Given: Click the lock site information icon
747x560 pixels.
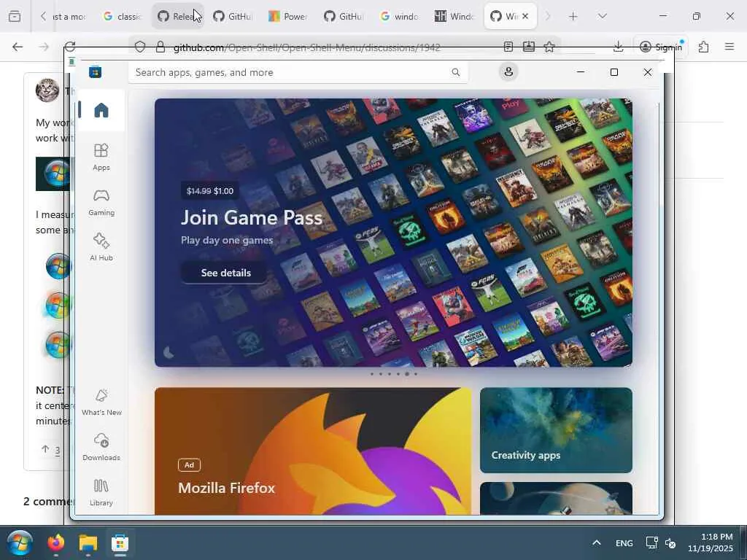Looking at the screenshot, I should pos(160,47).
